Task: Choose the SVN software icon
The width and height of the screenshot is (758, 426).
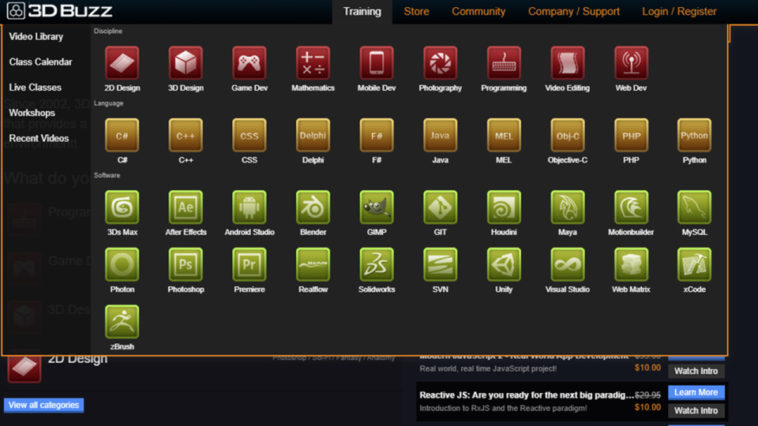Action: [x=440, y=264]
